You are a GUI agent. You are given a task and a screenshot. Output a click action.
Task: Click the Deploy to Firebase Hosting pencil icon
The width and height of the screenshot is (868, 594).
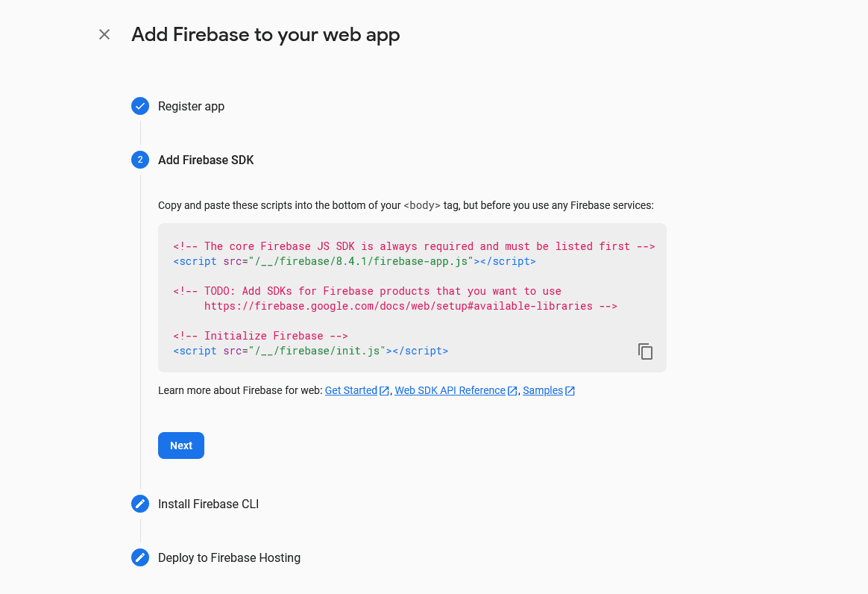click(x=140, y=557)
